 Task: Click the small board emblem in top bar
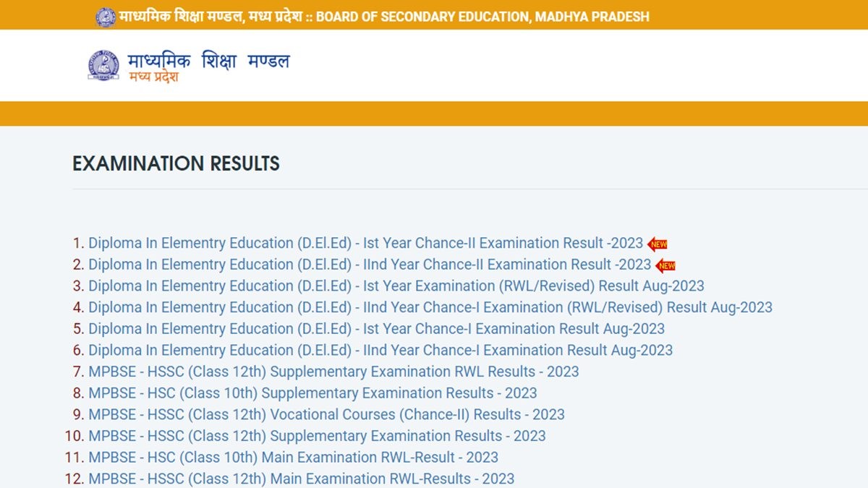[x=106, y=16]
